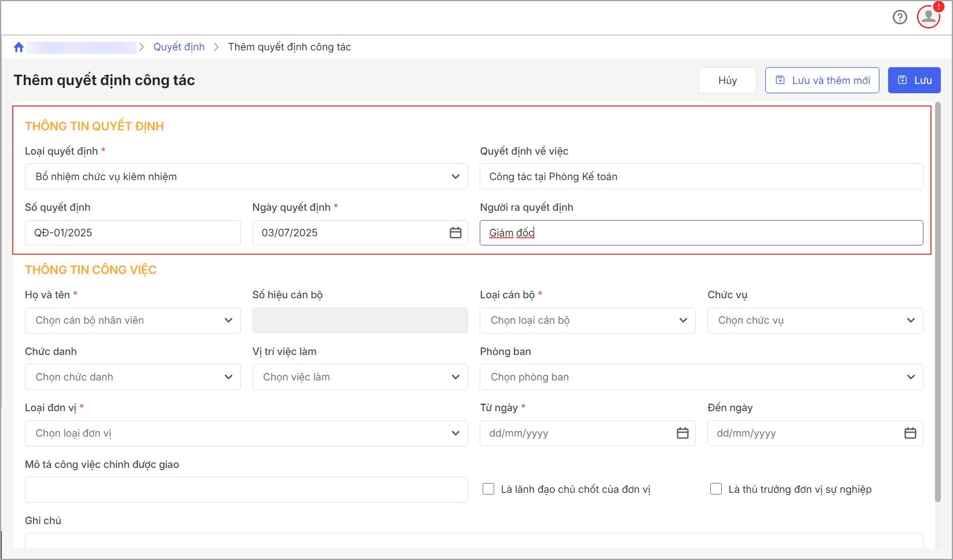953x560 pixels.
Task: Enable Là thủ trưởng đơn vị sự nghiệp
Action: tap(716, 489)
